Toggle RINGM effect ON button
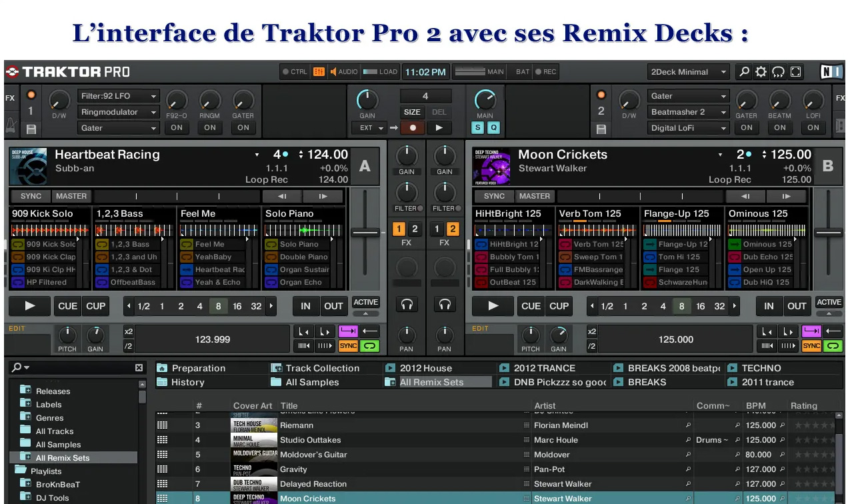The width and height of the screenshot is (850, 504). 210,127
